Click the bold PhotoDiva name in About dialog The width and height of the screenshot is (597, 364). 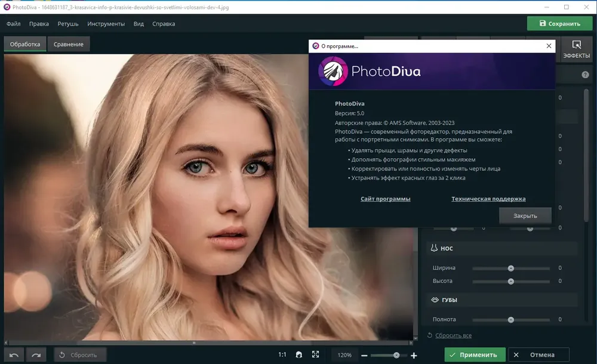coord(349,103)
